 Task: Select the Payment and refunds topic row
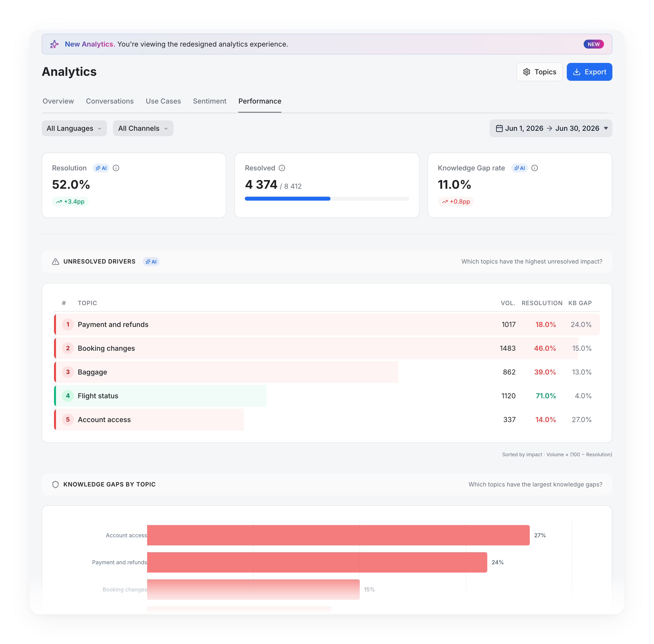click(x=327, y=324)
